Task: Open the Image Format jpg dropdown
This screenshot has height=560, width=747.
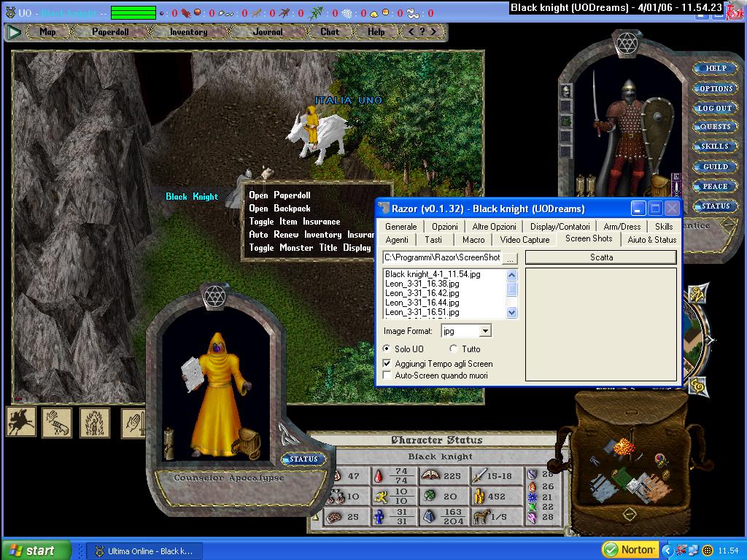Action: 485,331
